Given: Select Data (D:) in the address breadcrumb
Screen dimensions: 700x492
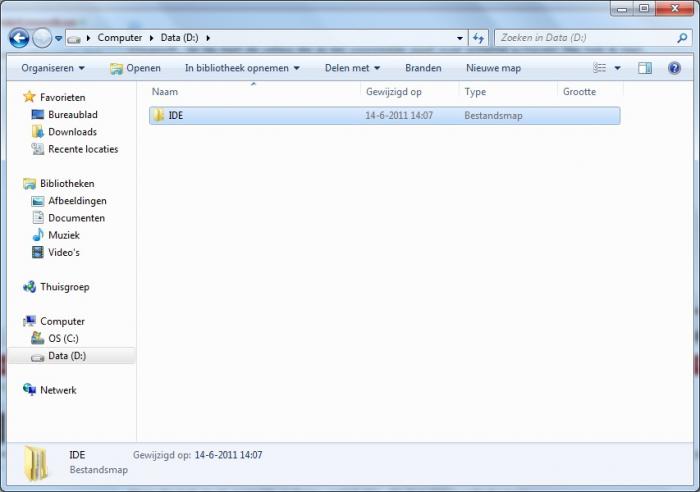Looking at the screenshot, I should 179,38.
